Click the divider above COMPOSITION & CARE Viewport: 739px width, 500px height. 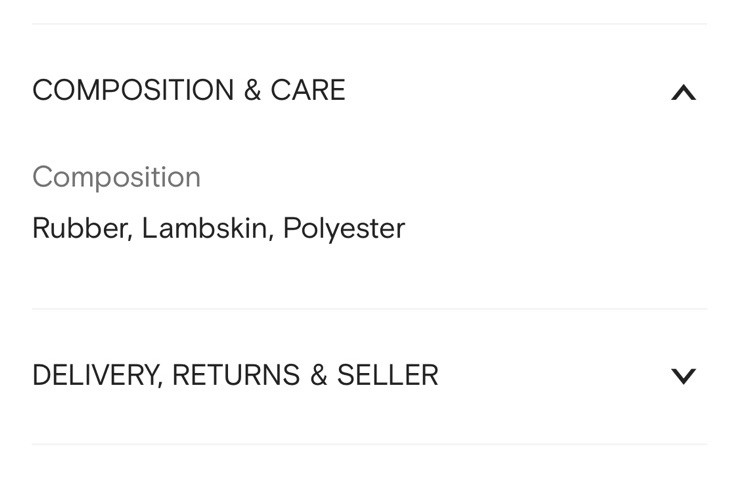click(369, 24)
